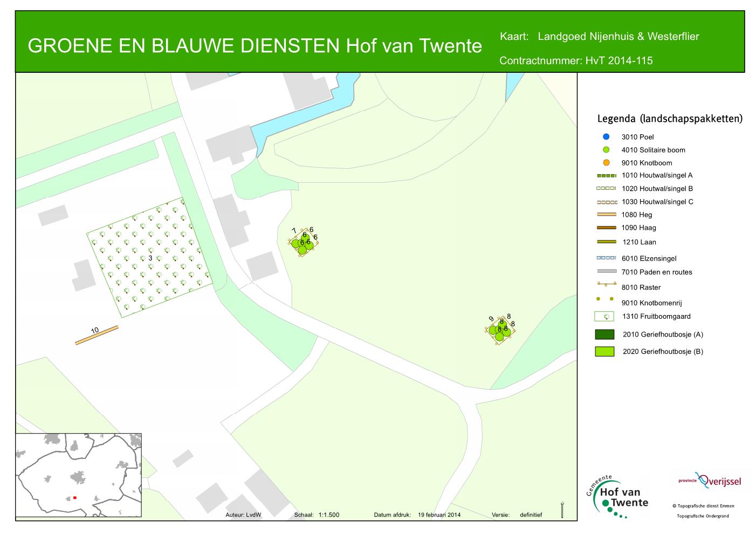
Task: Click the 6010 Elzensingel legend symbol
Action: (606, 258)
